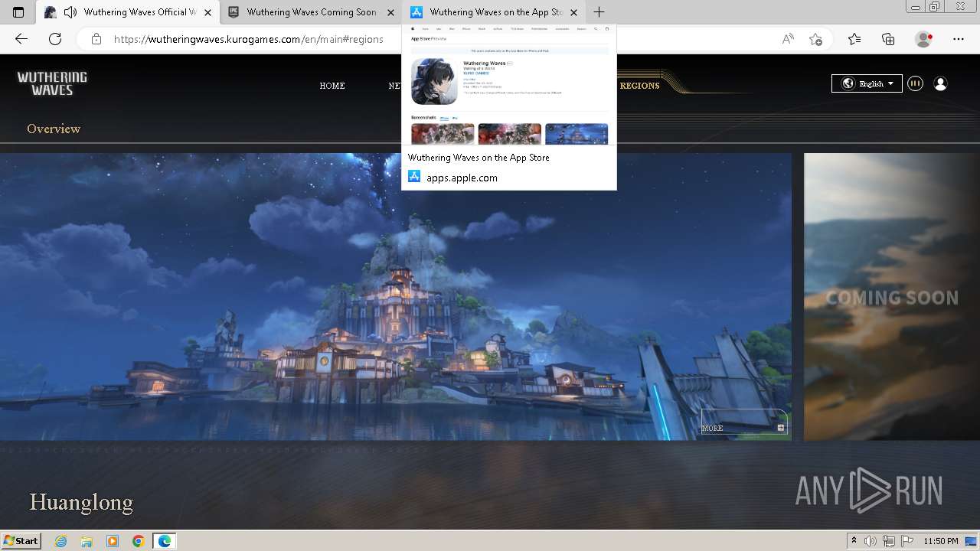
Task: Open network status tray icon
Action: pyautogui.click(x=889, y=541)
